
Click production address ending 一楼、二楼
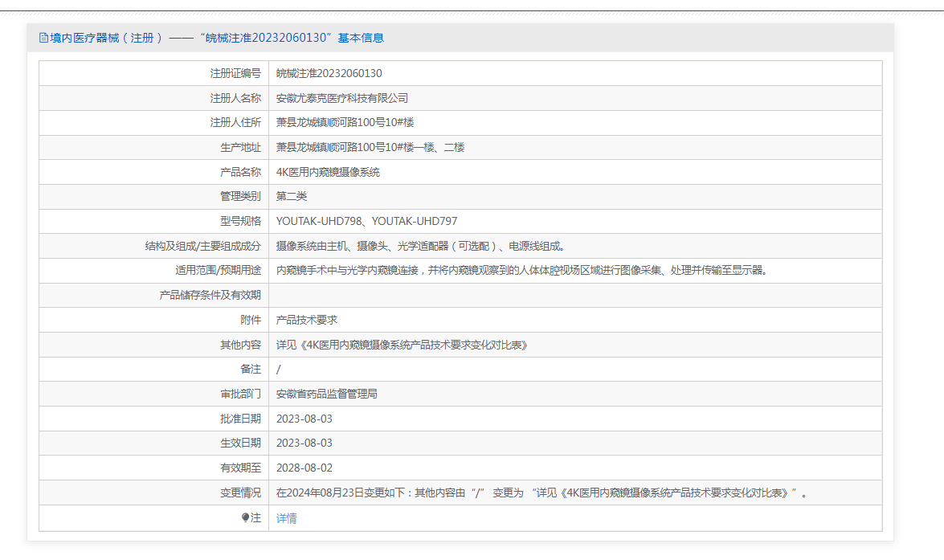coord(370,147)
